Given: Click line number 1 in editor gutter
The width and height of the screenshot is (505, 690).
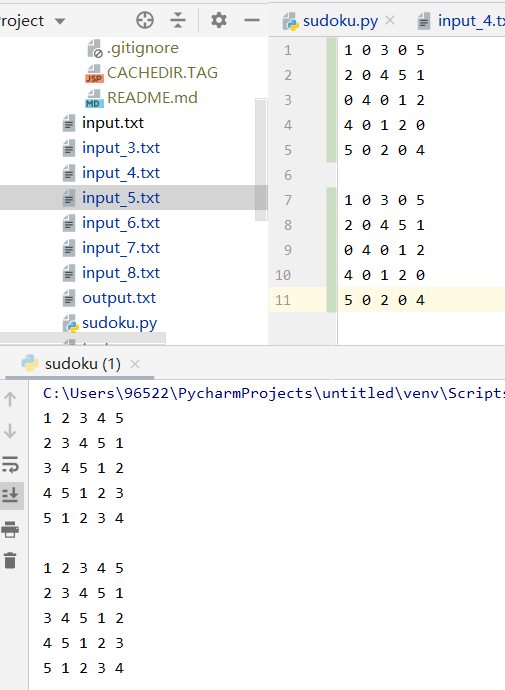Looking at the screenshot, I should click(x=288, y=50).
